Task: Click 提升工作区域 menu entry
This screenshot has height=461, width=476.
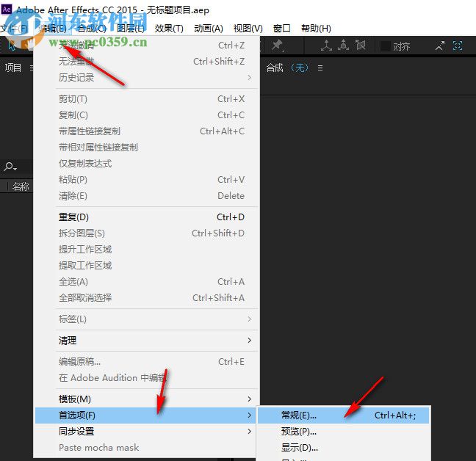Action: point(146,250)
